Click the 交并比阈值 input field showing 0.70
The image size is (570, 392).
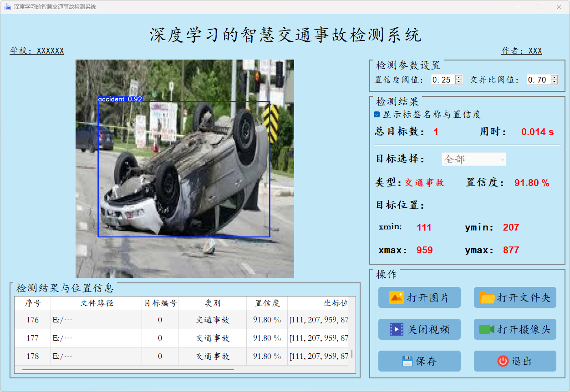click(538, 80)
